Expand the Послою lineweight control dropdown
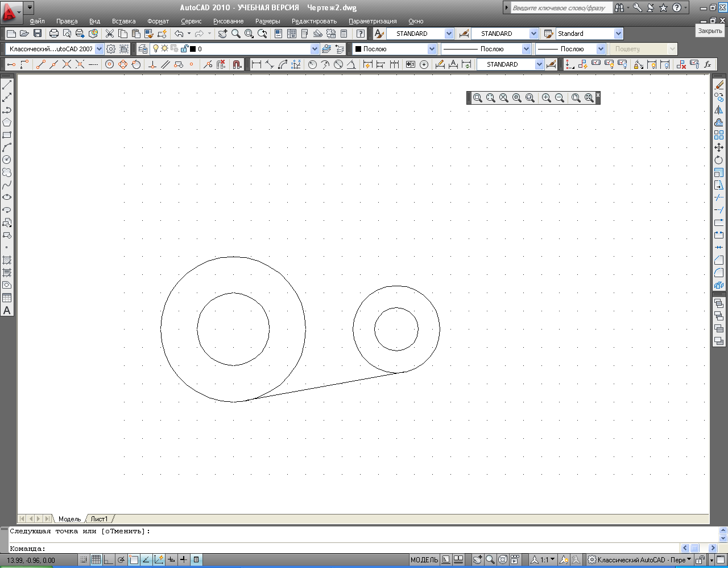Screen dimensions: 728x568 [x=601, y=49]
